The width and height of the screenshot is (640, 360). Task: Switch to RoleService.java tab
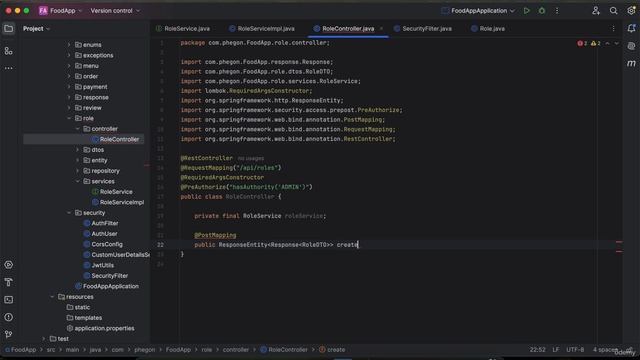(183, 29)
